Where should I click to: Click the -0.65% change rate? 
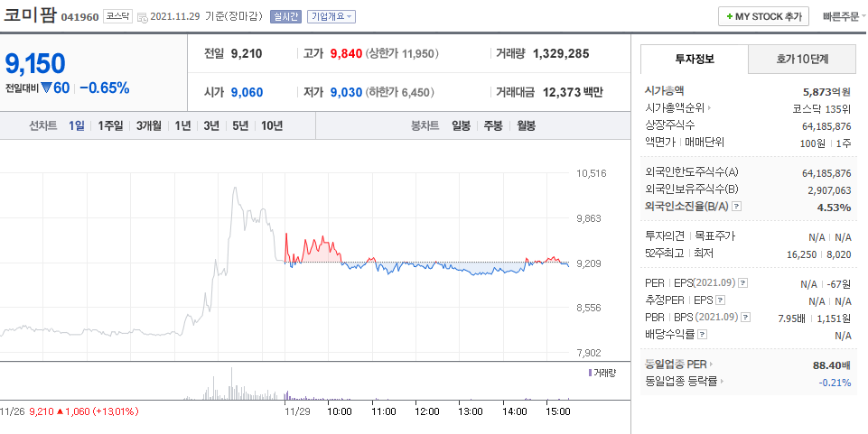tap(105, 88)
